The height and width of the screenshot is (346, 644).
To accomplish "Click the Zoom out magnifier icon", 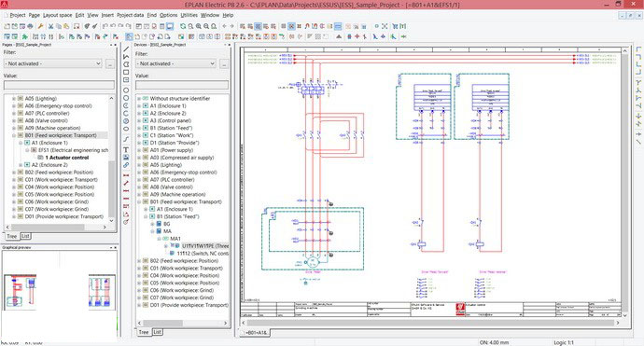I will click(x=206, y=26).
